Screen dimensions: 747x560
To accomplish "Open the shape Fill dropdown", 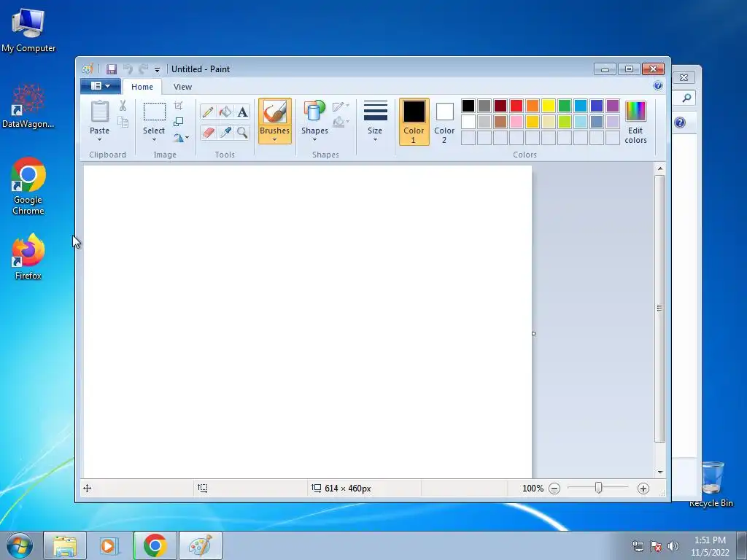I will 341,122.
